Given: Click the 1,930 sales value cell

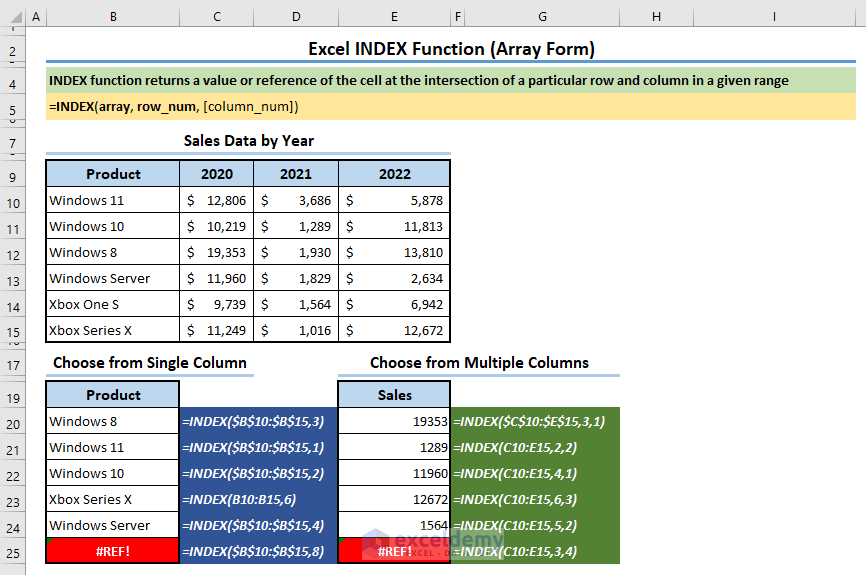Looking at the screenshot, I should click(296, 252).
